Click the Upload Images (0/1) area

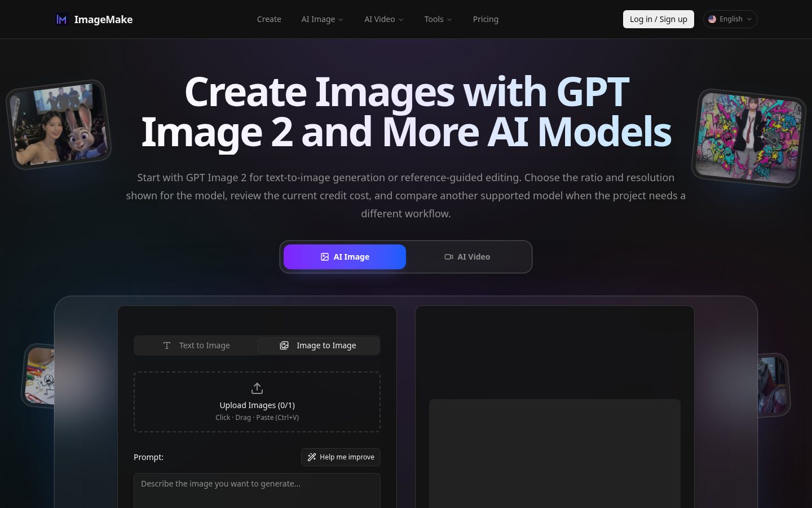click(x=257, y=402)
